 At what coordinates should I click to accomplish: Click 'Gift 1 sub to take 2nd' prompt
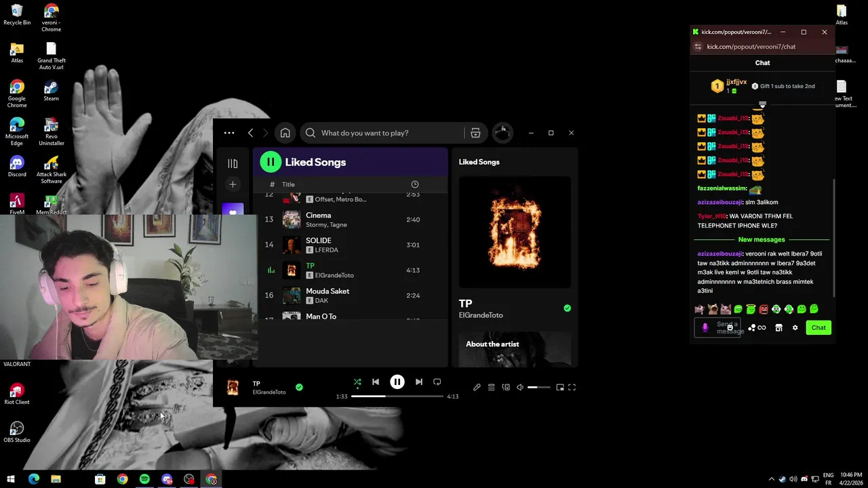coord(783,86)
